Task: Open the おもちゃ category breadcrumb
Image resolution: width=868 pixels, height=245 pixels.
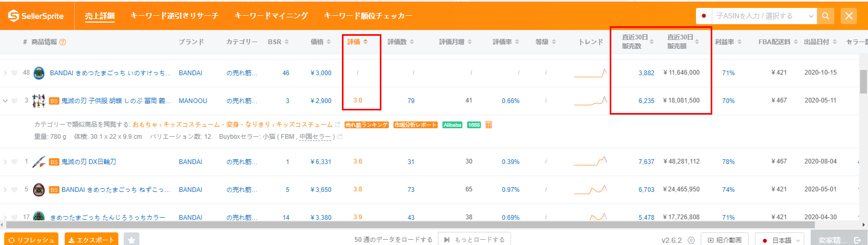Action: pos(144,125)
